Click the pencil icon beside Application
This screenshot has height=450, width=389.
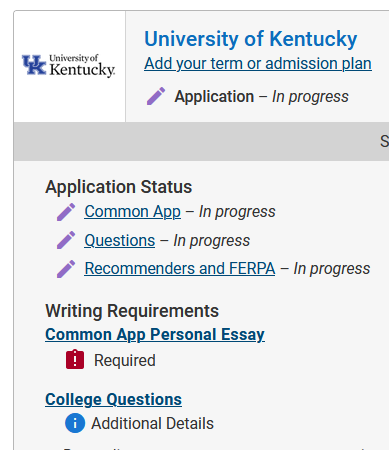tap(156, 96)
